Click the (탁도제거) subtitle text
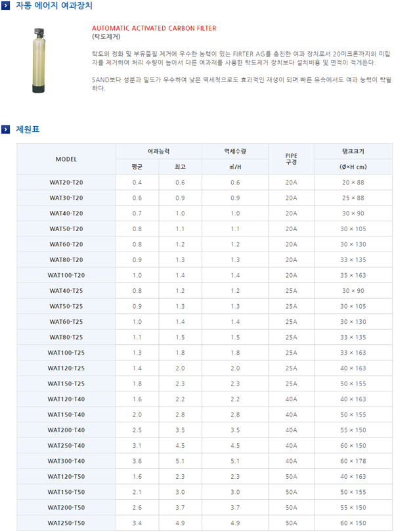The width and height of the screenshot is (394, 532). 106,37
